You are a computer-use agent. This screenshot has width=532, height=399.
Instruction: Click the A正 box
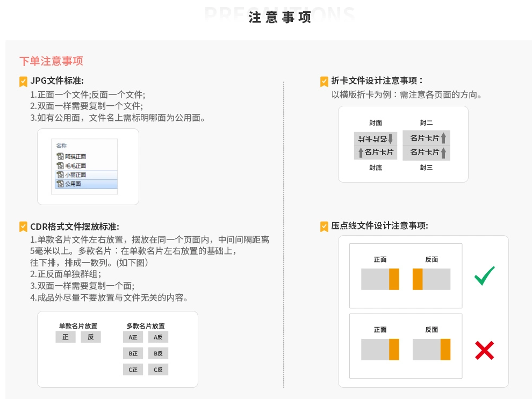tap(133, 337)
